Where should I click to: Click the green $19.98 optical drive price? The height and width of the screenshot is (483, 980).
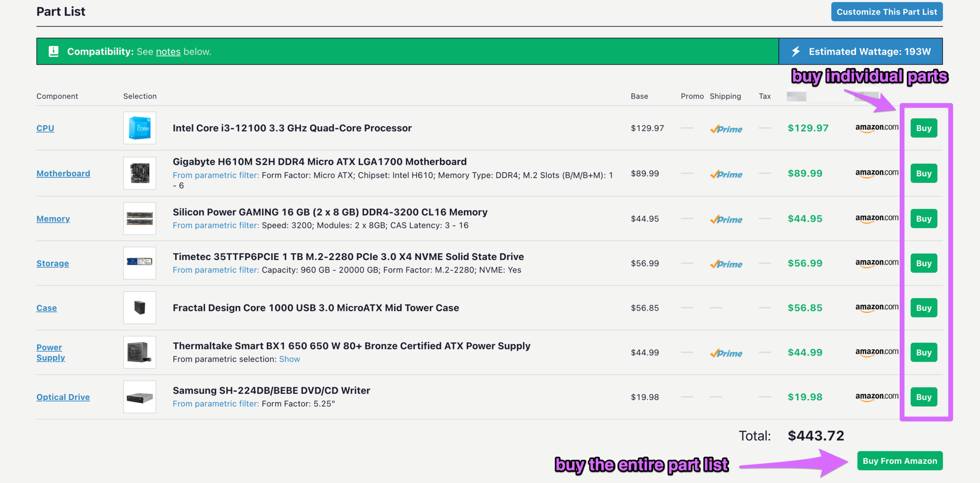805,397
